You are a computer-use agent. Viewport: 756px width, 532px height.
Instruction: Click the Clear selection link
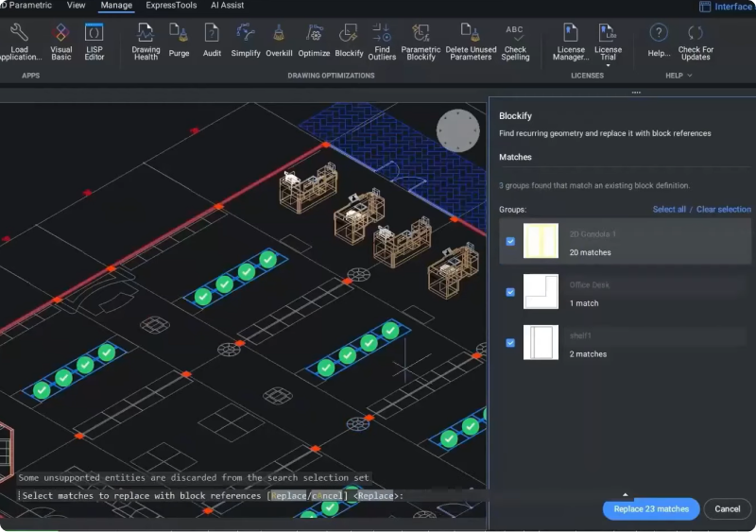(724, 209)
